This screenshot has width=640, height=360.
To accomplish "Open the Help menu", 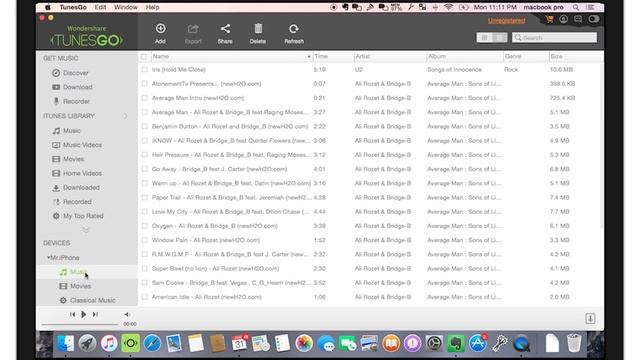I will tap(152, 7).
